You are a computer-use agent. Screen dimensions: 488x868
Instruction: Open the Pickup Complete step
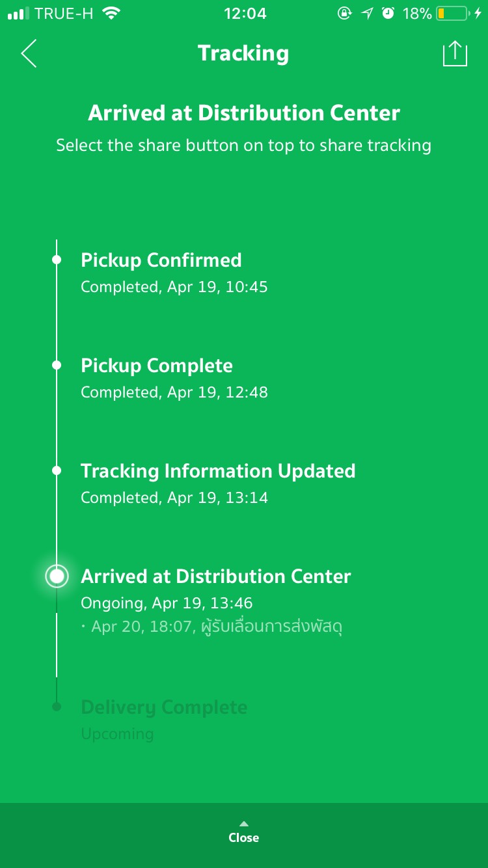[x=156, y=366]
